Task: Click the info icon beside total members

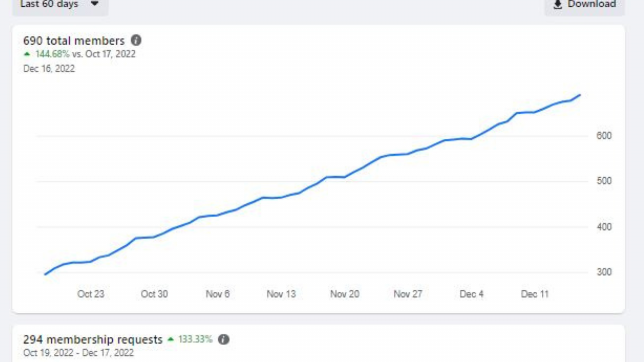Action: tap(136, 40)
